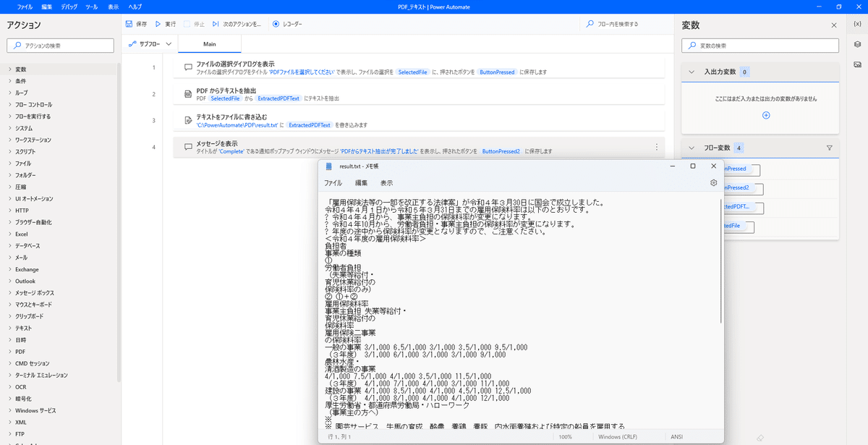Open the ヘルプ menu
Screen dimensions: 868x445
135,7
